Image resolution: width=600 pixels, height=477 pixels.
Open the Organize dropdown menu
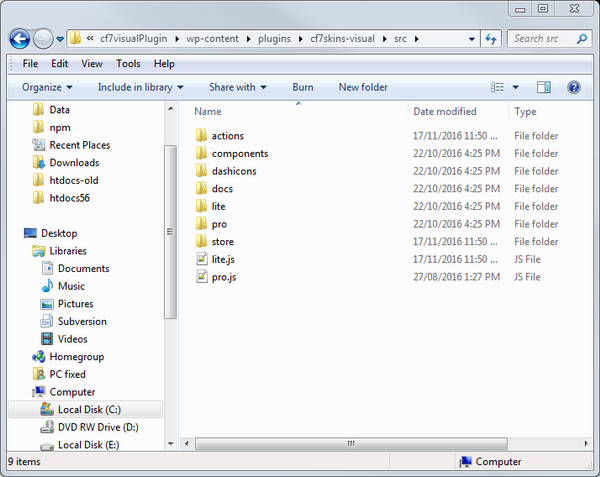(47, 87)
